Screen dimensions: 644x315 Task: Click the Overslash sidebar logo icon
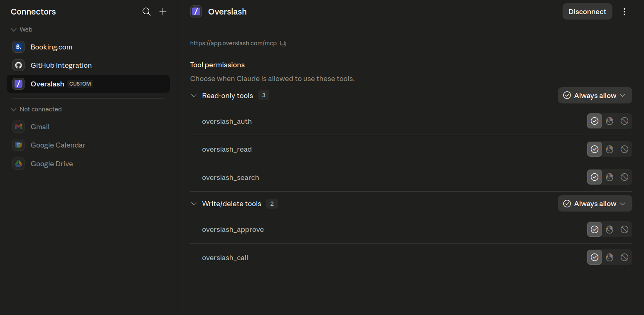(x=18, y=84)
